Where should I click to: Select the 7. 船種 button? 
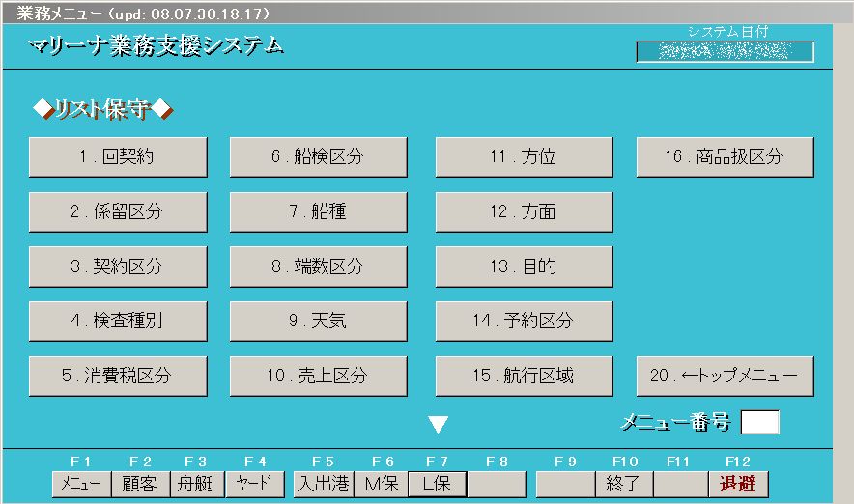tap(318, 212)
